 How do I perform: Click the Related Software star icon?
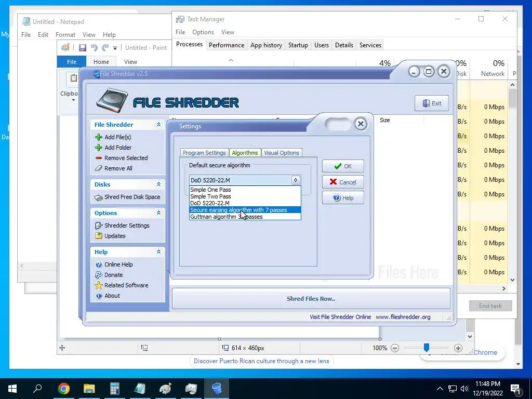(x=99, y=285)
